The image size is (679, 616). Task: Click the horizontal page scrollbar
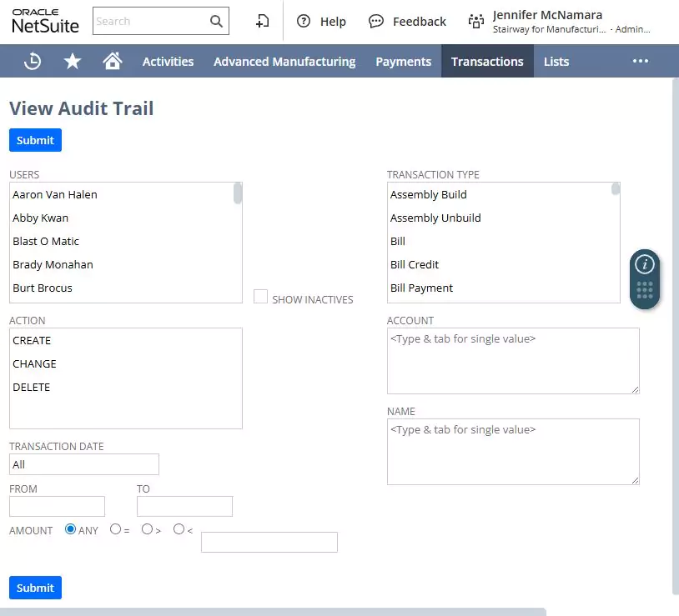pyautogui.click(x=273, y=612)
